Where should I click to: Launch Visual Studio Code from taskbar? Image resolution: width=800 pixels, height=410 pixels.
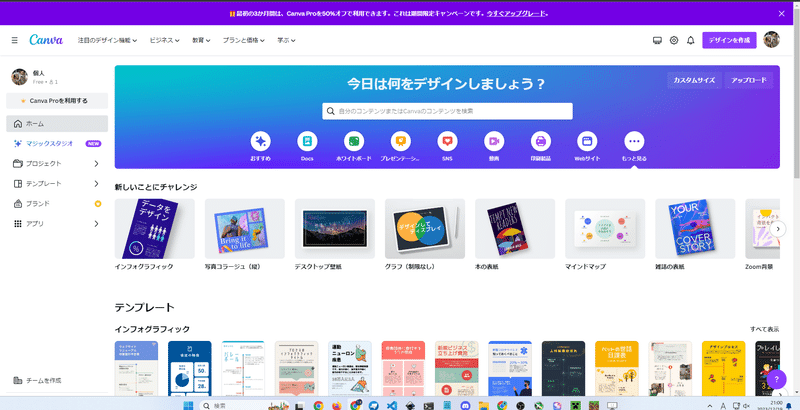[x=392, y=406]
